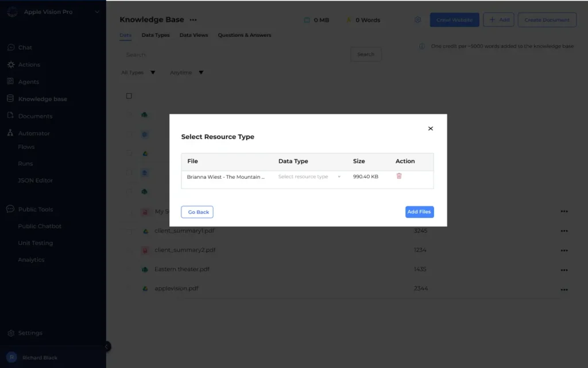Open the client_summary2.pdf file
The image size is (588, 368).
pyautogui.click(x=185, y=250)
